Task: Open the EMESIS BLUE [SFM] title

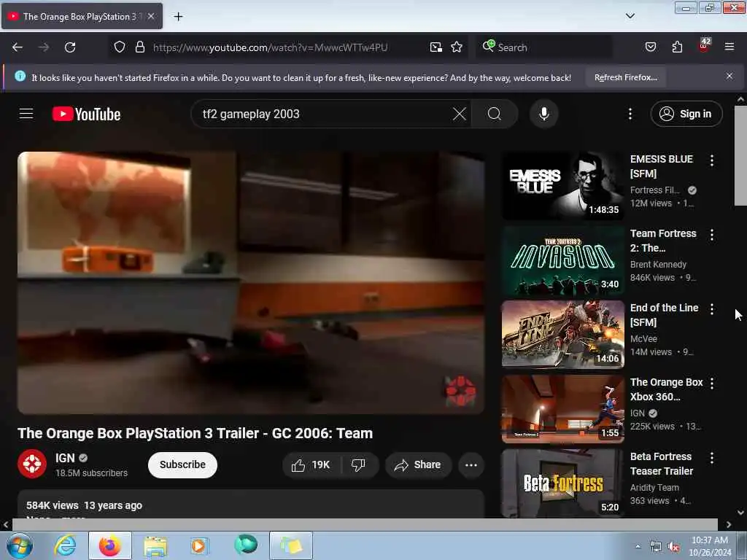Action: click(x=661, y=166)
